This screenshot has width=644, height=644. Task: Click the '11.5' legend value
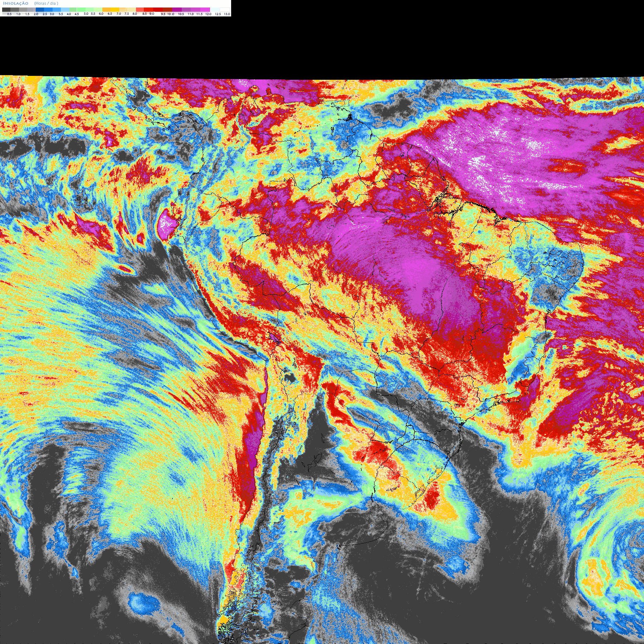[199, 14]
